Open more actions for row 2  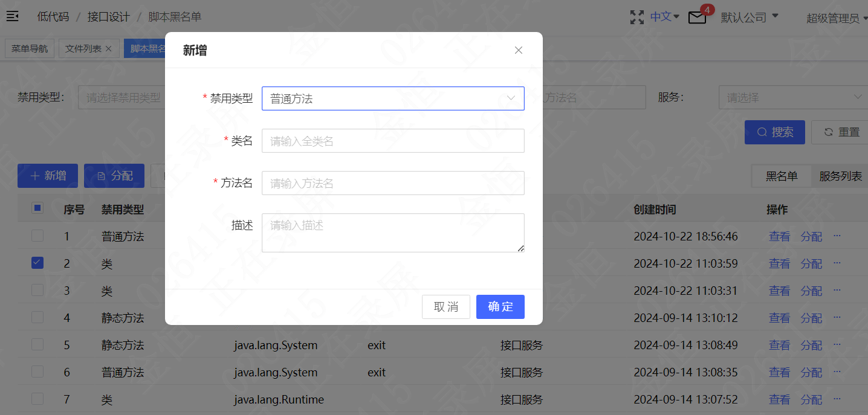pyautogui.click(x=837, y=263)
